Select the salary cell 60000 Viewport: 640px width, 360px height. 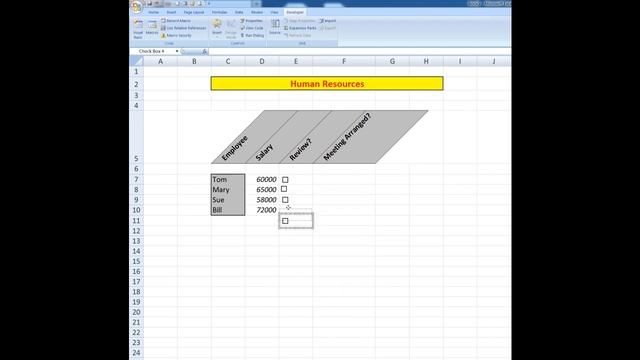click(x=262, y=180)
